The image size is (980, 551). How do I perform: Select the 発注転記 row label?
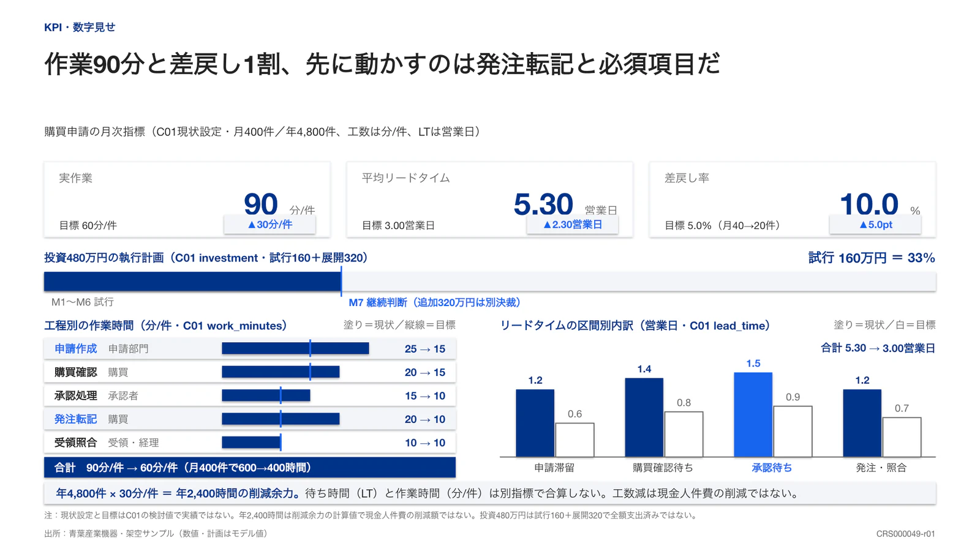(x=75, y=419)
